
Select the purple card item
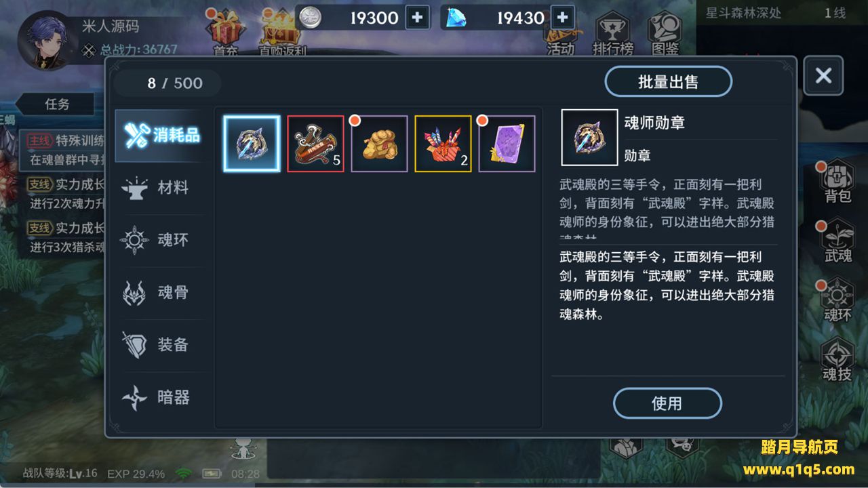(x=507, y=144)
